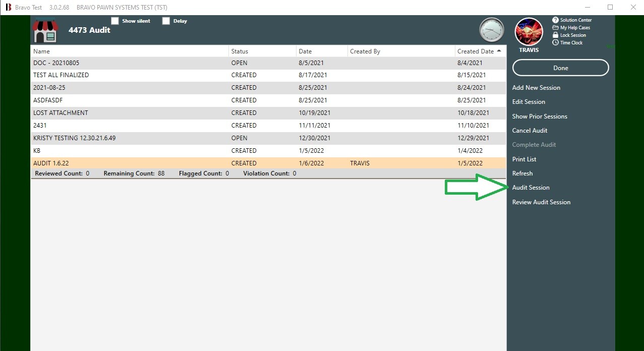Click the Complete Audit option

click(x=534, y=145)
